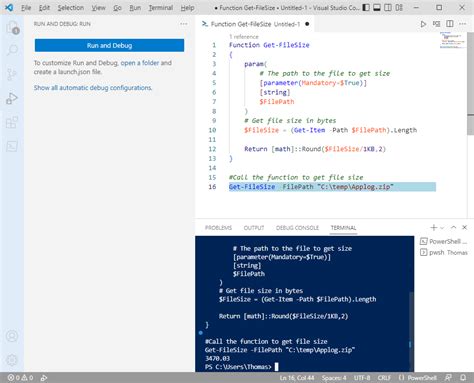Open the File menu
The image size is (474, 383).
pyautogui.click(x=26, y=8)
